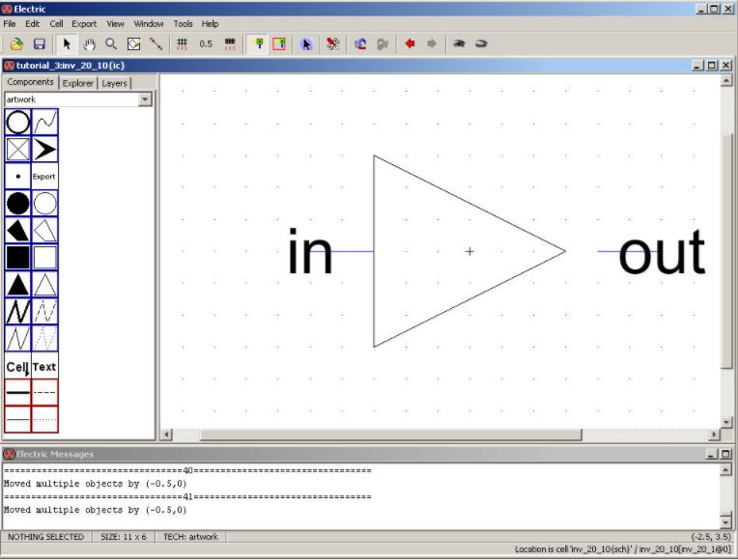The height and width of the screenshot is (560, 738).
Task: Select the filled triangle artwork component
Action: tap(17, 284)
